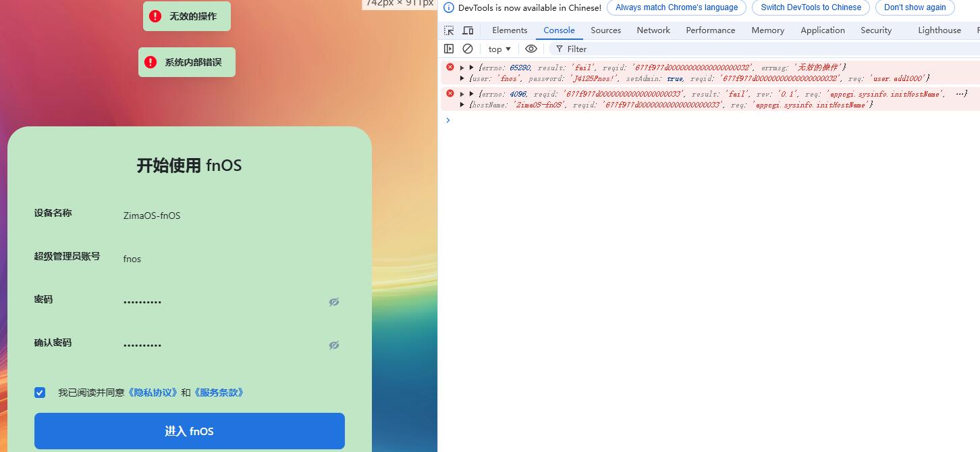Show password in 密码 field

(334, 302)
